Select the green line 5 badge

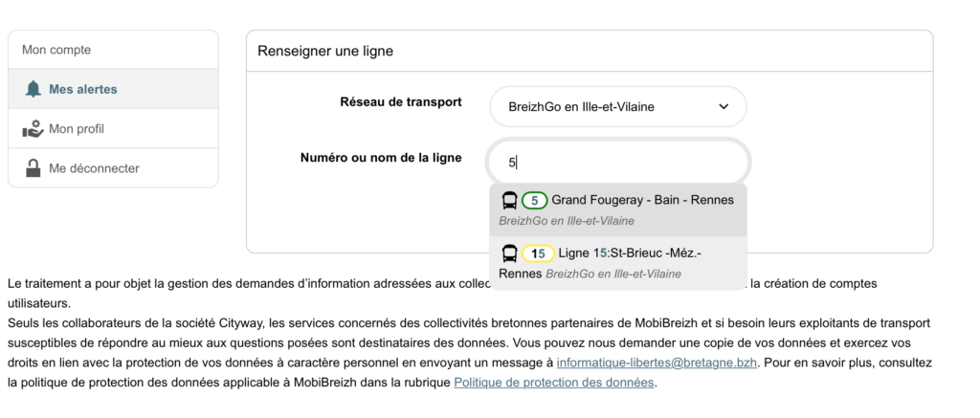pyautogui.click(x=535, y=201)
